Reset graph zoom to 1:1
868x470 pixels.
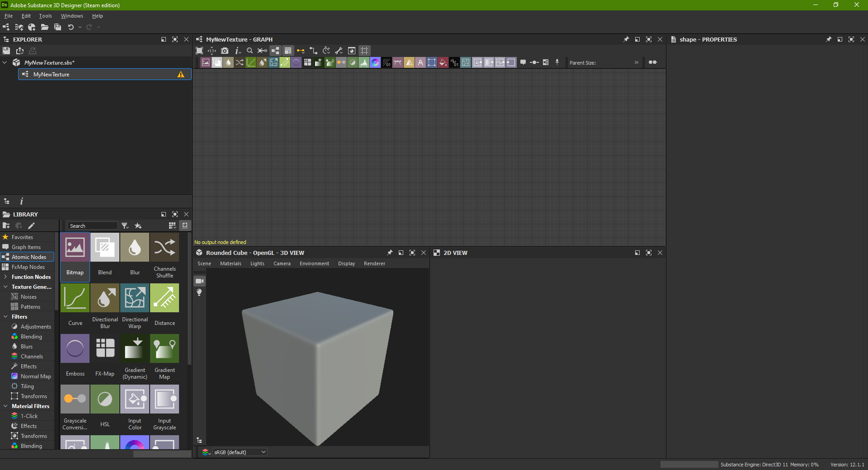tap(212, 51)
